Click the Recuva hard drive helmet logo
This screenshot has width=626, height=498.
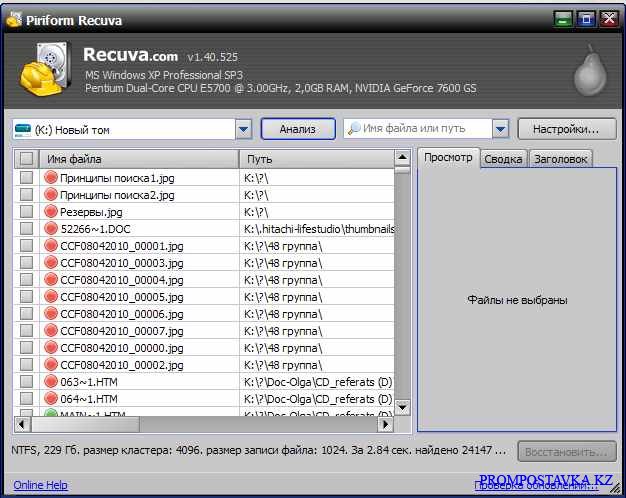click(46, 69)
